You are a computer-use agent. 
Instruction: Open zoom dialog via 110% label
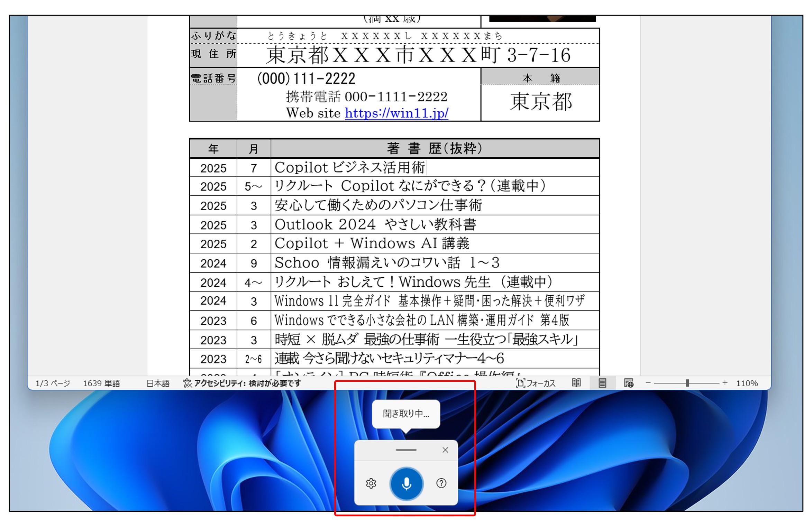[747, 383]
